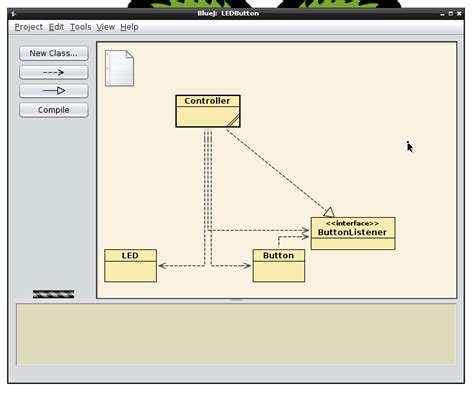474x393 pixels.
Task: Open the Help menu
Action: coord(129,27)
